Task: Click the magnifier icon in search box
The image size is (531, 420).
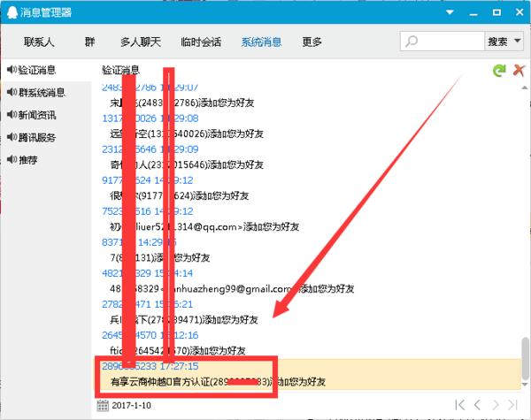Action: [x=412, y=42]
